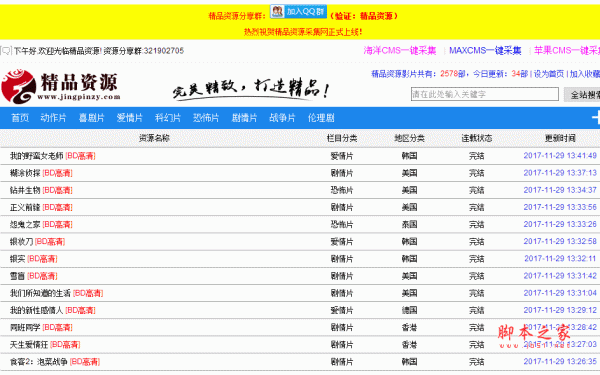Click the timestamp 2017-11-29 13:32:58
This screenshot has width=600, height=375.
coord(560,241)
